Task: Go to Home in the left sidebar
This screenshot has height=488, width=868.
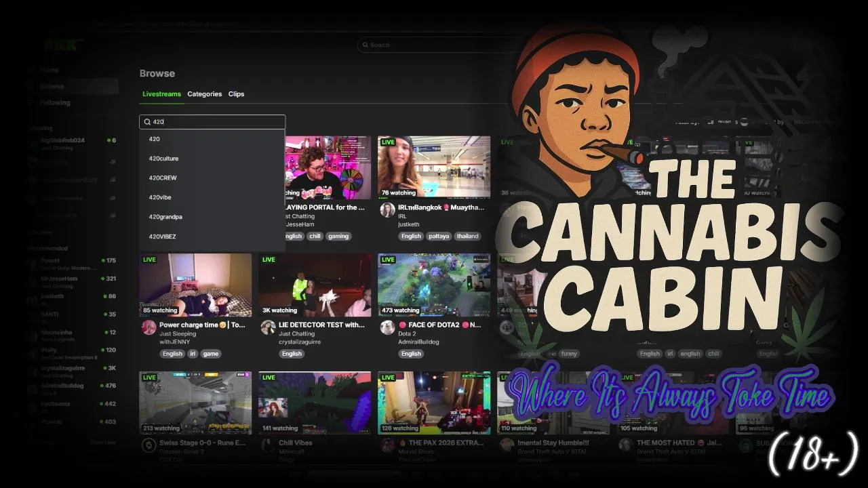Action: click(x=49, y=70)
